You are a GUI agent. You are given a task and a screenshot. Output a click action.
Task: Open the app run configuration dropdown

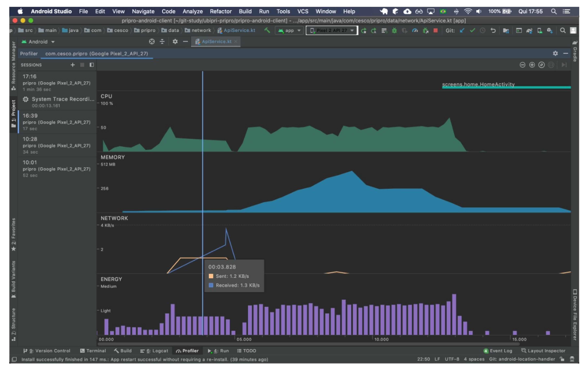(x=289, y=31)
